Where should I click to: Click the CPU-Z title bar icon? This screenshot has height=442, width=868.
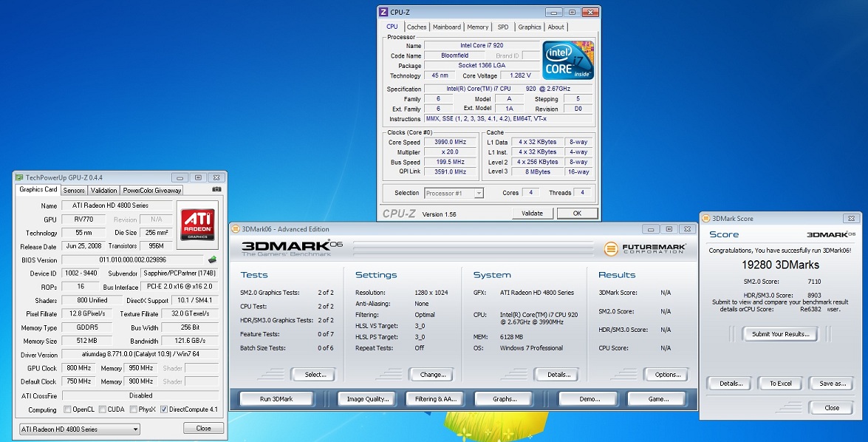[383, 12]
